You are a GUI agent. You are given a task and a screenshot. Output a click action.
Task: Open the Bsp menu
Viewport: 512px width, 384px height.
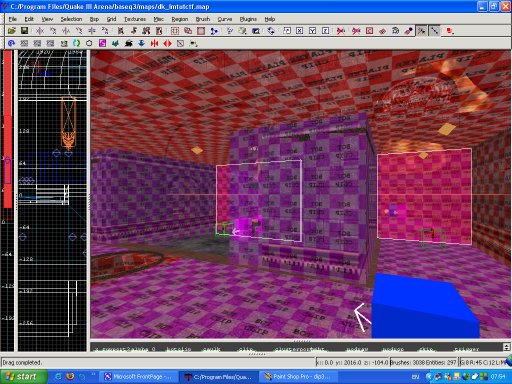pyautogui.click(x=94, y=19)
